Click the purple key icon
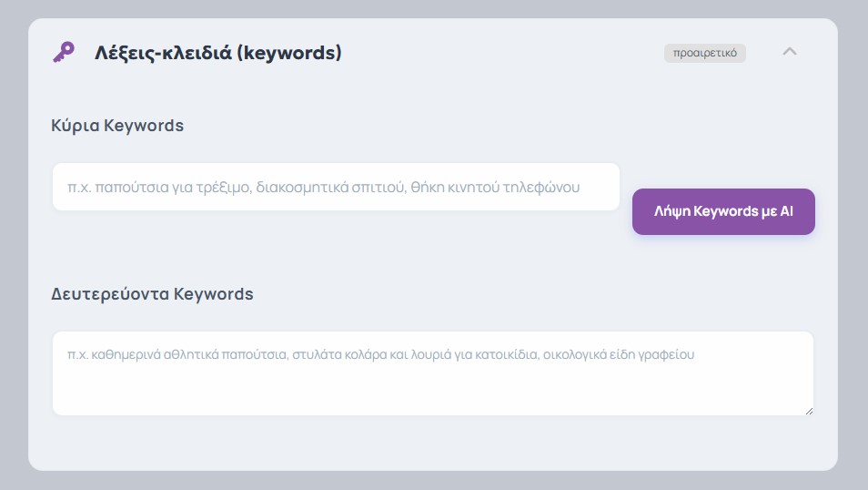The height and width of the screenshot is (490, 868). click(x=63, y=53)
